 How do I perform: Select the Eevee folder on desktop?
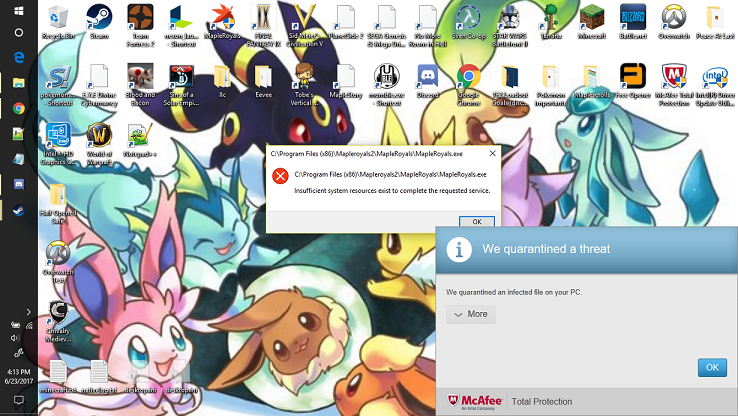point(264,81)
